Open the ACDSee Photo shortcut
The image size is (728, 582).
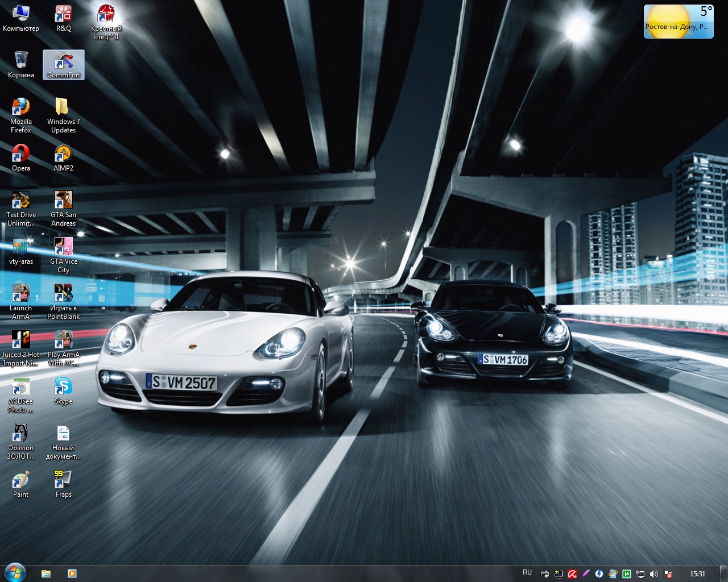click(21, 395)
